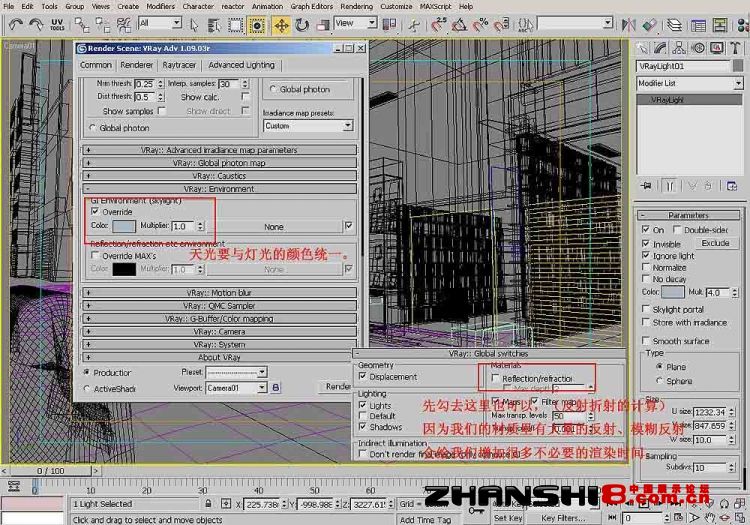This screenshot has width=750, height=525.
Task: Select the Sphere light type
Action: point(660,381)
